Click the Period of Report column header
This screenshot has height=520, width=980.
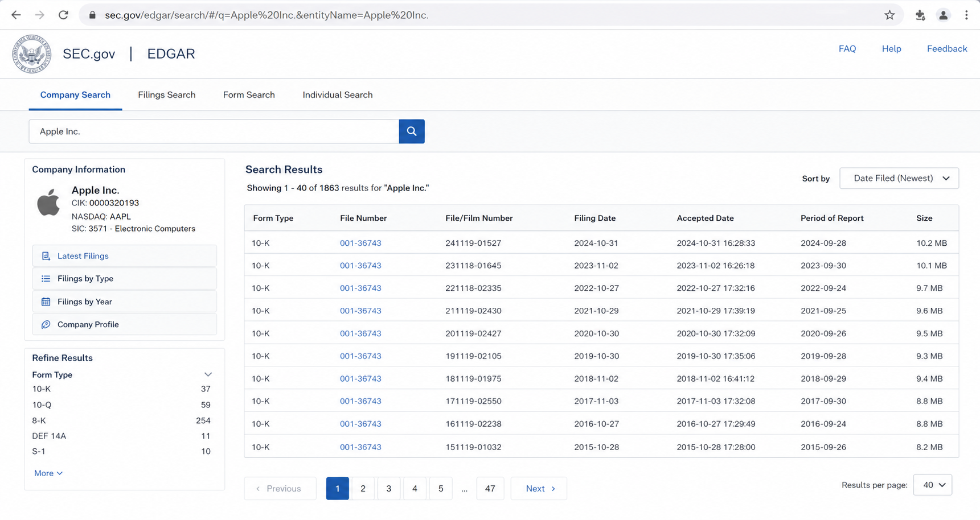tap(832, 218)
